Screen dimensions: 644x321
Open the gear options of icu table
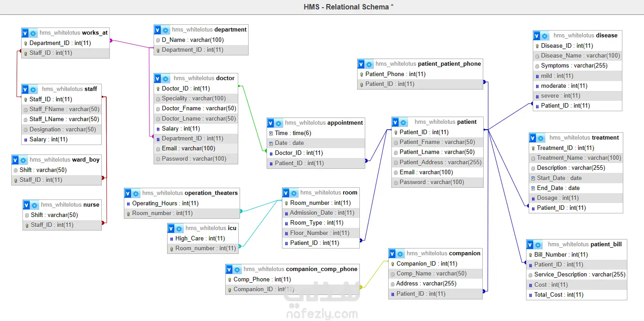pos(179,228)
